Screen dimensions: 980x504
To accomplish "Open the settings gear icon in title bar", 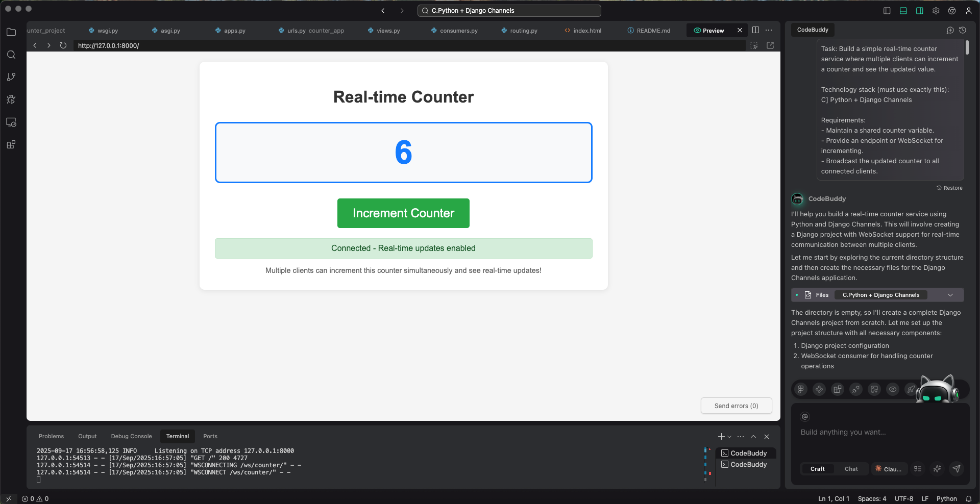I will (x=936, y=11).
